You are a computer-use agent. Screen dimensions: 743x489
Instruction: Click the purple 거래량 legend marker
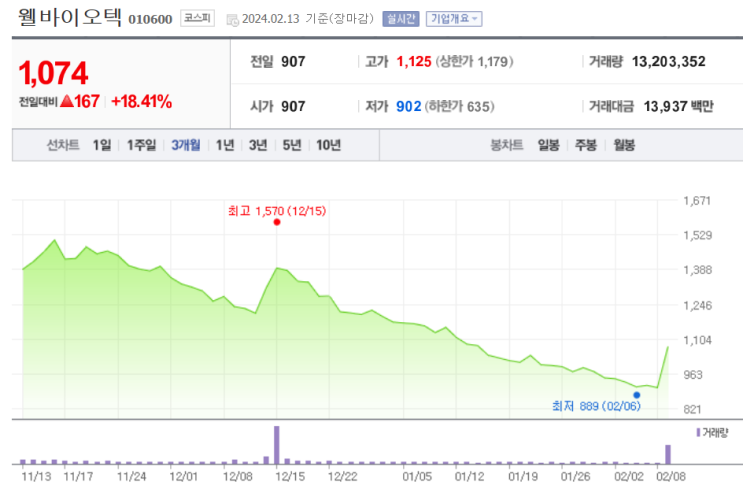point(698,432)
